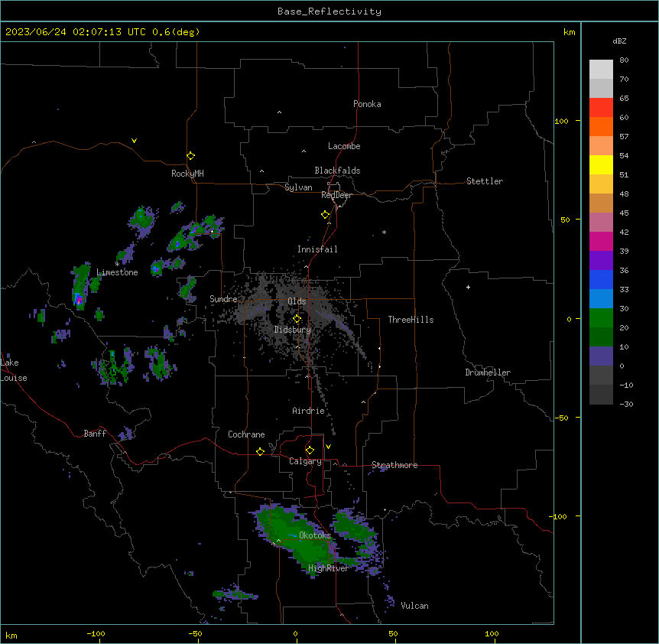Select the Lacombe city label
Viewport: 659px width, 644px height.
[x=344, y=146]
